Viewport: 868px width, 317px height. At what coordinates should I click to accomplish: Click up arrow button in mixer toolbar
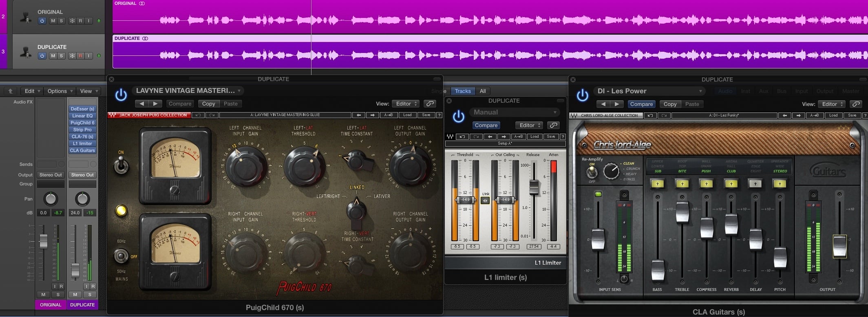pyautogui.click(x=11, y=91)
